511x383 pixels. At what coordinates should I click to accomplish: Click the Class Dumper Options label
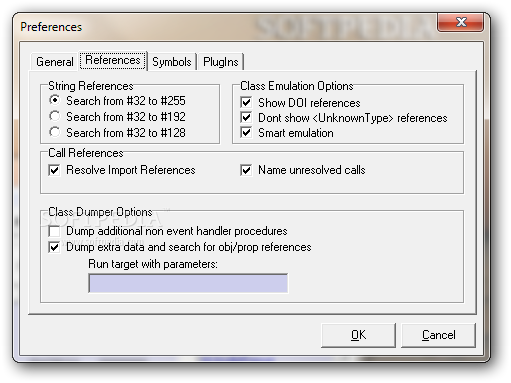point(100,212)
